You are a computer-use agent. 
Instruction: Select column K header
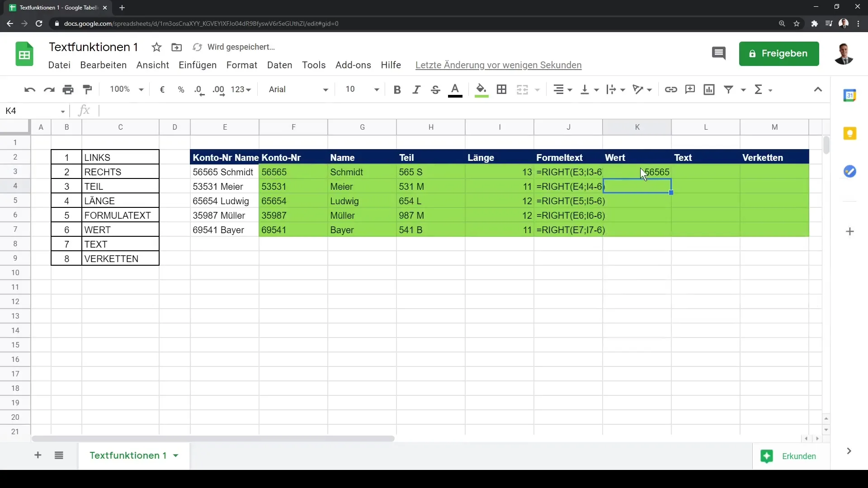tap(637, 127)
